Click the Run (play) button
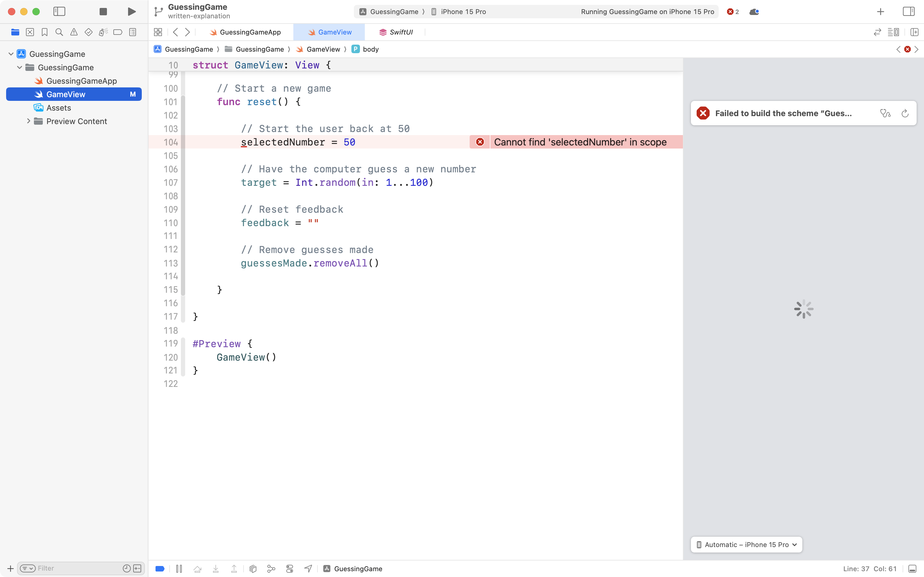This screenshot has width=924, height=577. pyautogui.click(x=132, y=11)
